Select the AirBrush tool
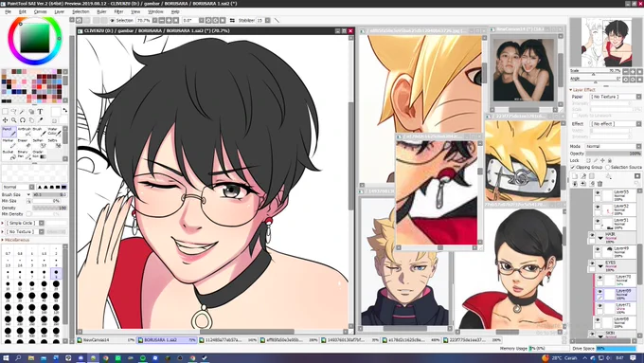This screenshot has height=363, width=644. (25, 132)
